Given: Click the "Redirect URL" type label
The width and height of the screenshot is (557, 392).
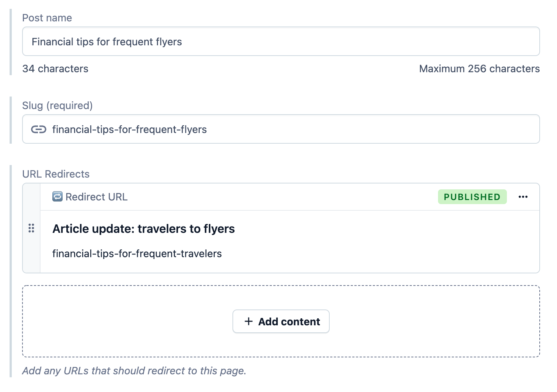Looking at the screenshot, I should tap(97, 197).
